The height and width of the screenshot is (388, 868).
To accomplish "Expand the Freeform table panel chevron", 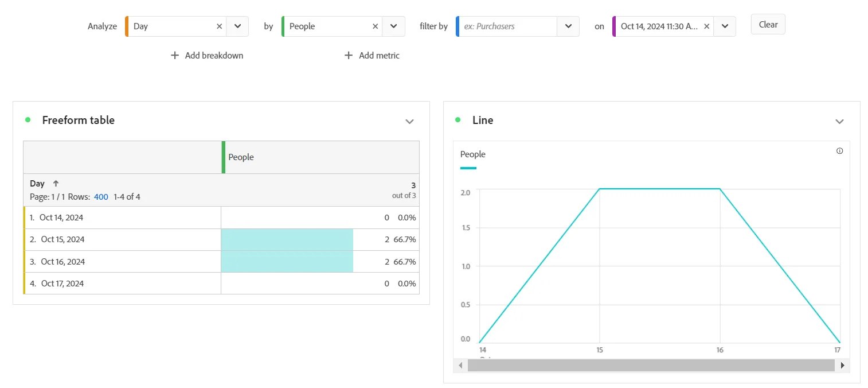I will pos(409,121).
